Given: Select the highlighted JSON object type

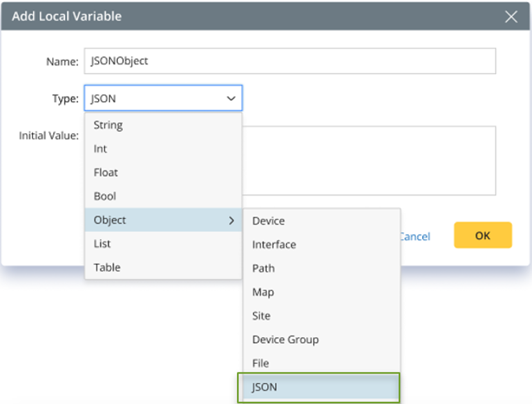Looking at the screenshot, I should tap(265, 387).
